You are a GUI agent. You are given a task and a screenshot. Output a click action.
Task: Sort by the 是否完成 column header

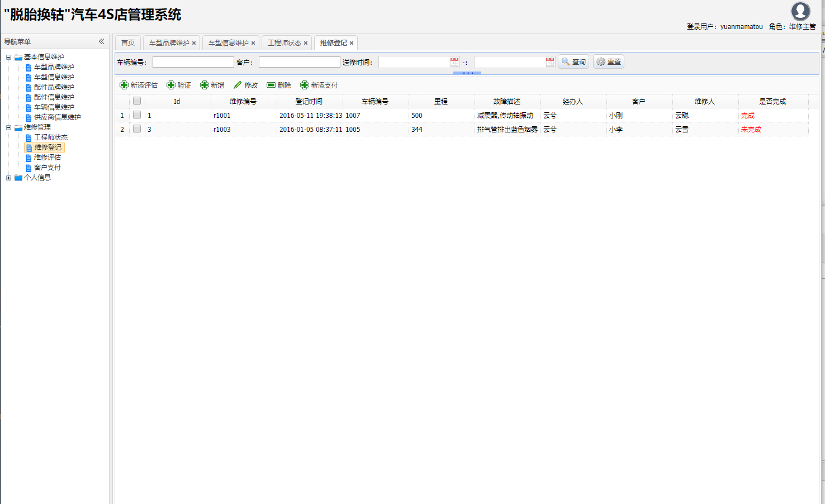(773, 102)
